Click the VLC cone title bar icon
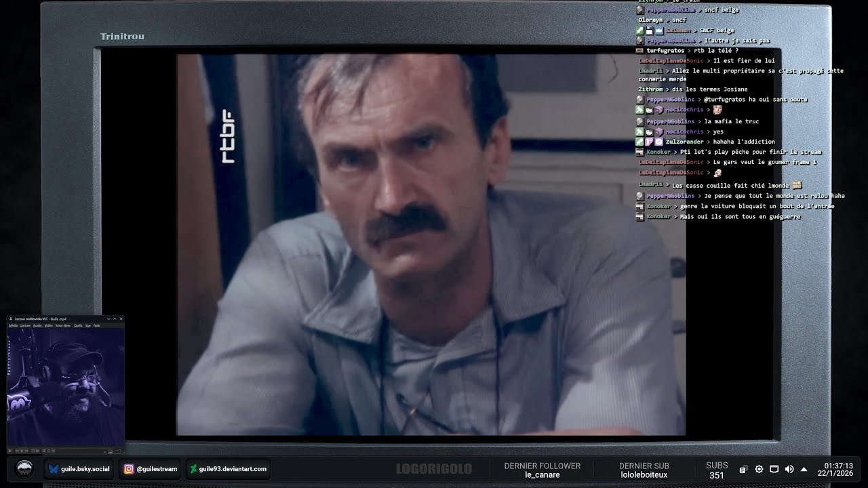This screenshot has width=868, height=488. point(11,319)
